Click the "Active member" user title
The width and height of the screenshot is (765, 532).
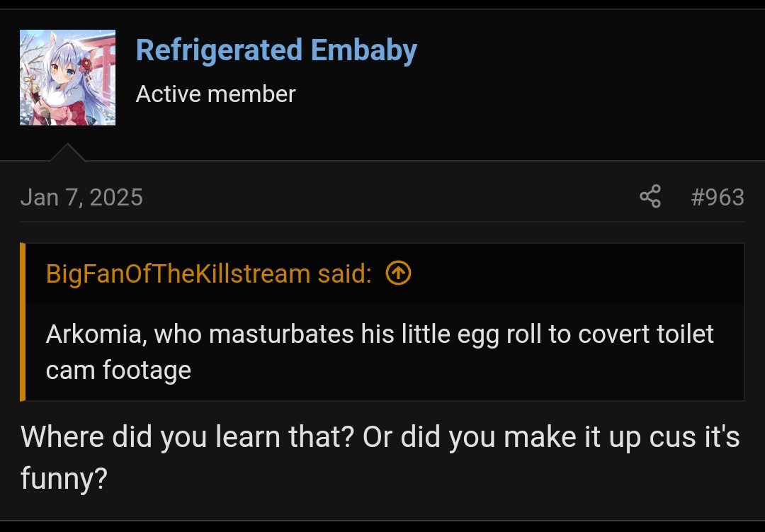(x=215, y=94)
